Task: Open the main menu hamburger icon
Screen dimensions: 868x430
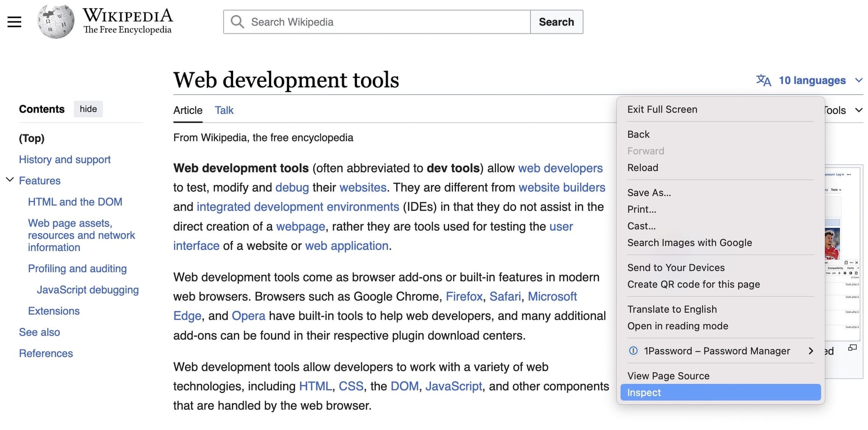Action: click(x=14, y=21)
